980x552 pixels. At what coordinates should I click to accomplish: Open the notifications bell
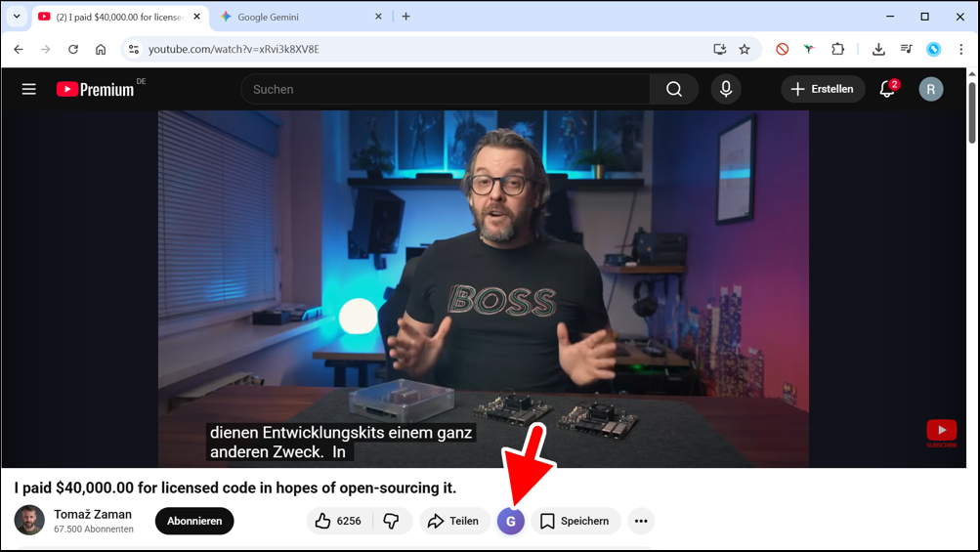887,89
